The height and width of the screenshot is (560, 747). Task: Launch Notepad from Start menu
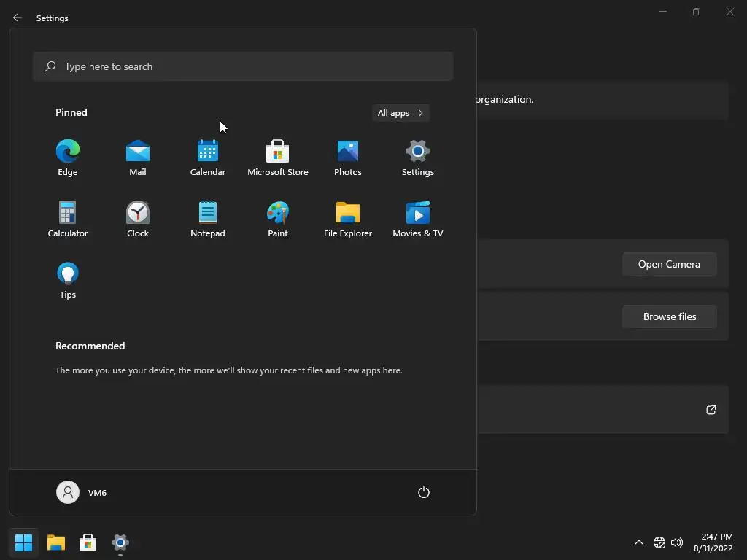point(208,219)
